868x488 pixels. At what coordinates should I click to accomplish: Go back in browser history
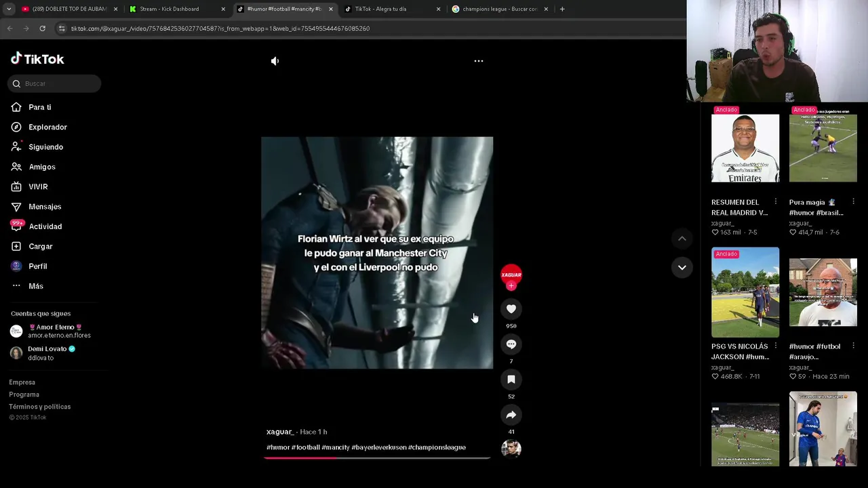click(9, 28)
